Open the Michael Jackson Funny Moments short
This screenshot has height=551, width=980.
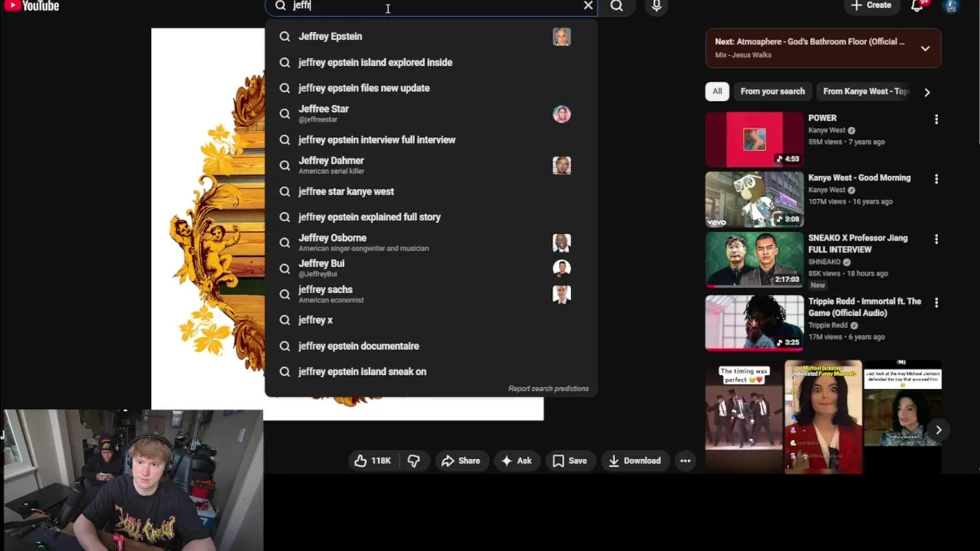(823, 417)
